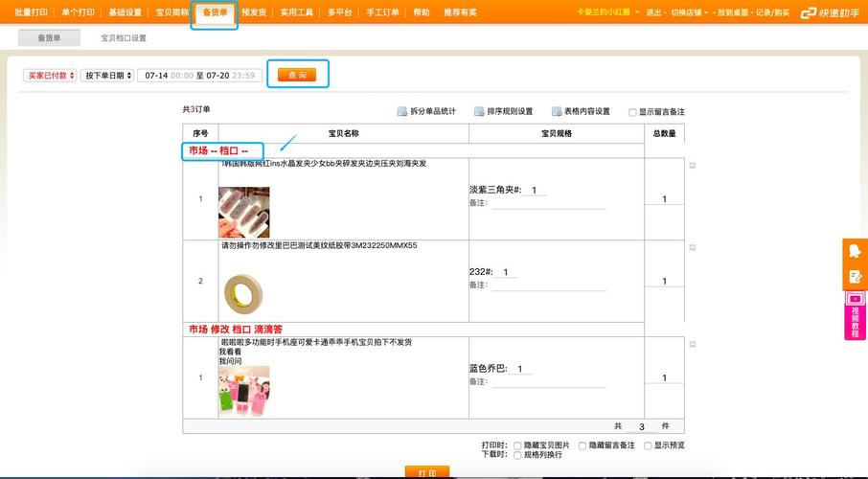Click the 排序规则设置 link text
Viewport: 868px width, 479px height.
coord(510,111)
